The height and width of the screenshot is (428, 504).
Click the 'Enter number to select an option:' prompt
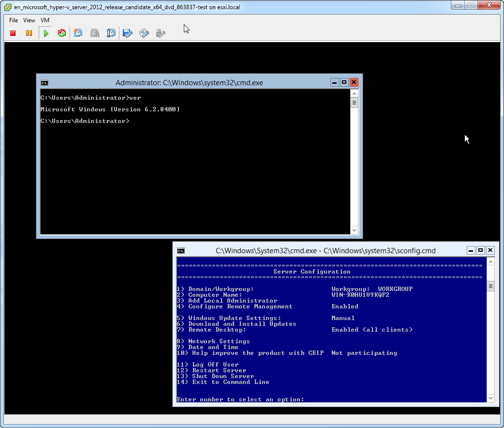click(240, 399)
